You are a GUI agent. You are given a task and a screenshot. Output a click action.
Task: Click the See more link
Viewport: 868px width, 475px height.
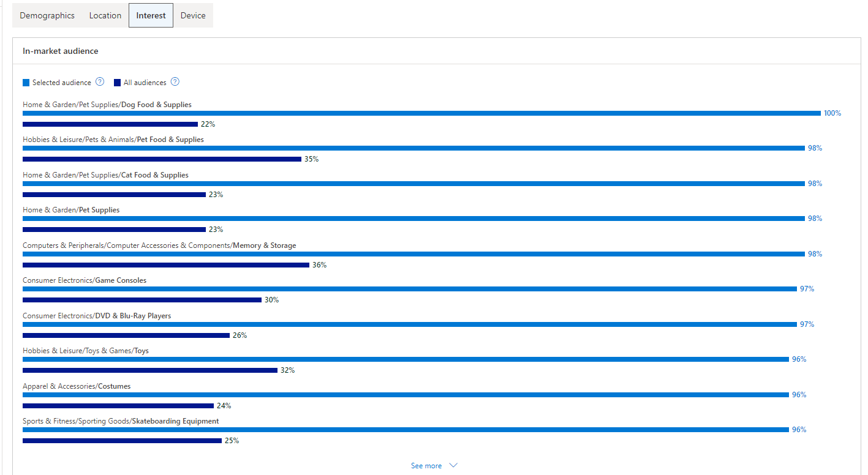(426, 465)
